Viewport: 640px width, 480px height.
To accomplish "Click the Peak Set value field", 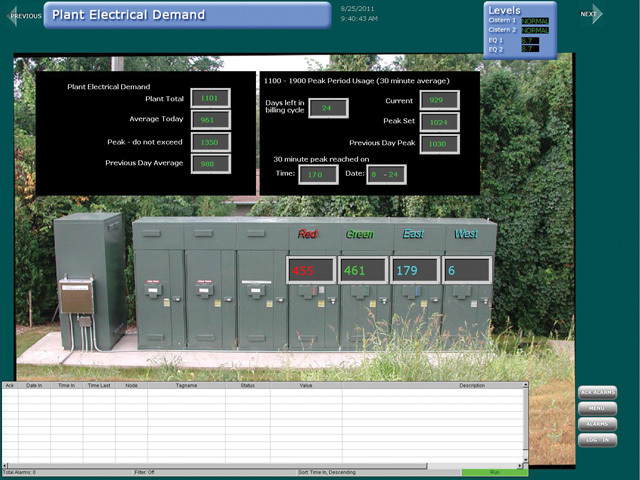I will point(439,122).
